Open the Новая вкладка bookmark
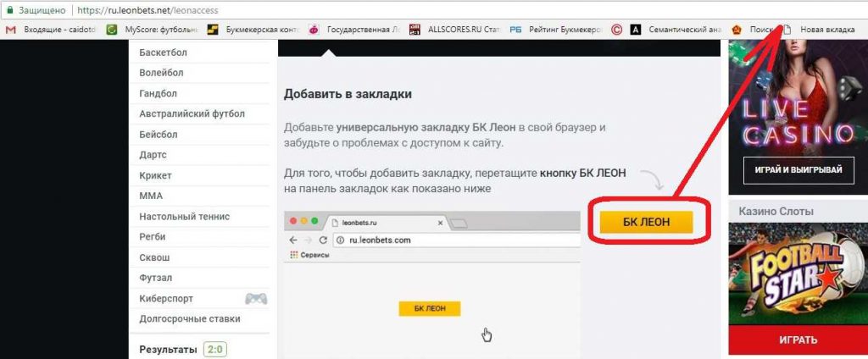 (820, 30)
